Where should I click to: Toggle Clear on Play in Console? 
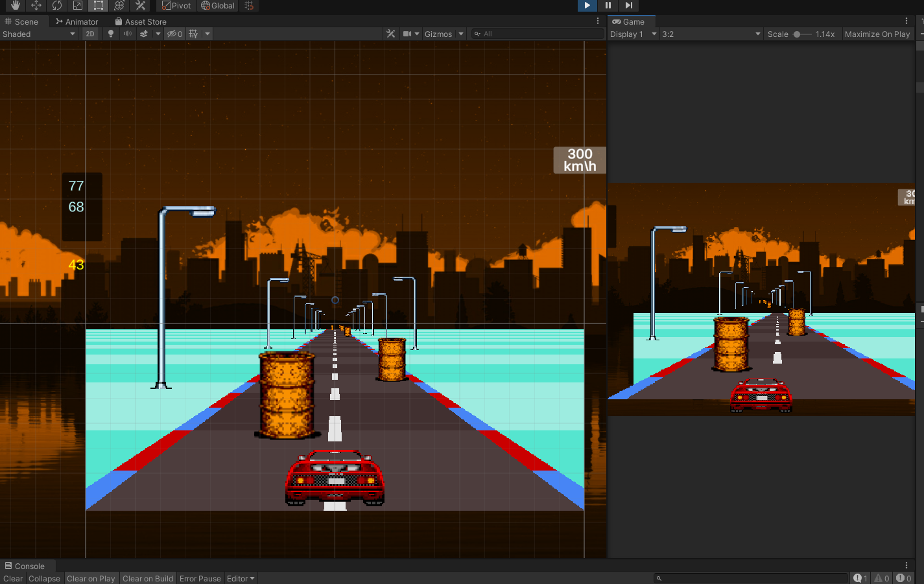point(91,578)
